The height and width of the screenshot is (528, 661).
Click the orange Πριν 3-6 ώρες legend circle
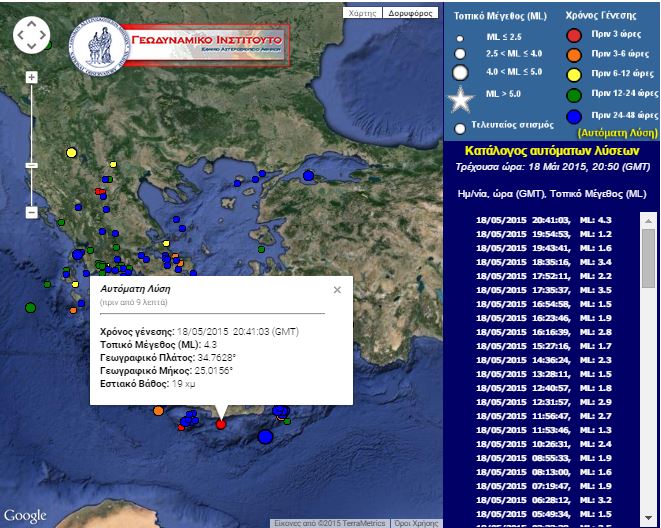574,55
